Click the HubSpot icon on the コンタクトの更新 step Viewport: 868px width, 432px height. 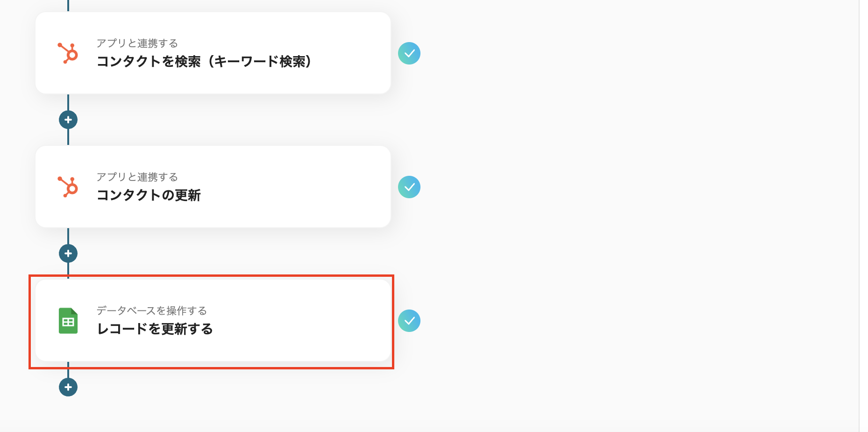(x=67, y=187)
